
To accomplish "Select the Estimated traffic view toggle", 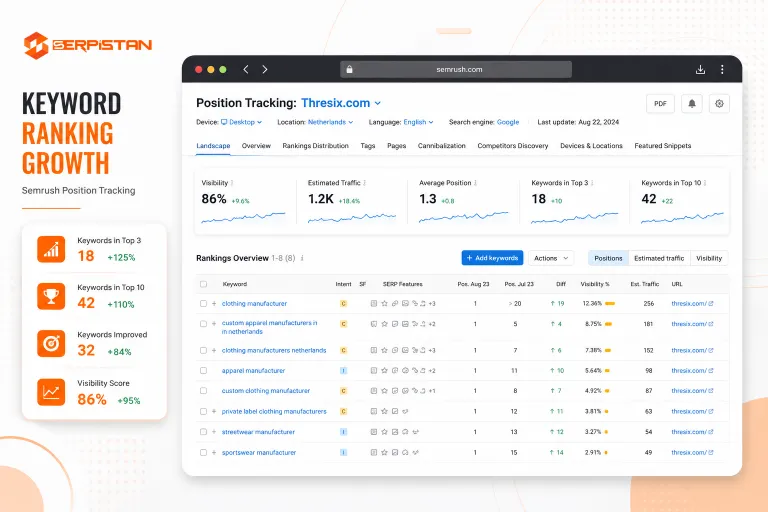I will pyautogui.click(x=659, y=258).
